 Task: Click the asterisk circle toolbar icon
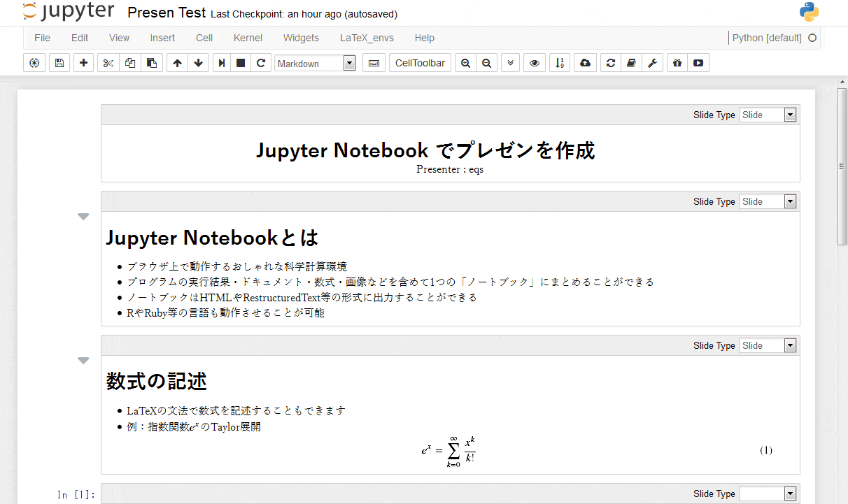point(34,63)
